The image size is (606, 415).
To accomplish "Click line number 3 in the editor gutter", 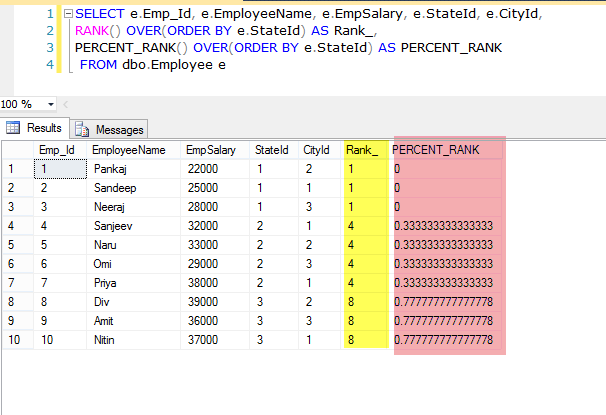I will [50, 48].
